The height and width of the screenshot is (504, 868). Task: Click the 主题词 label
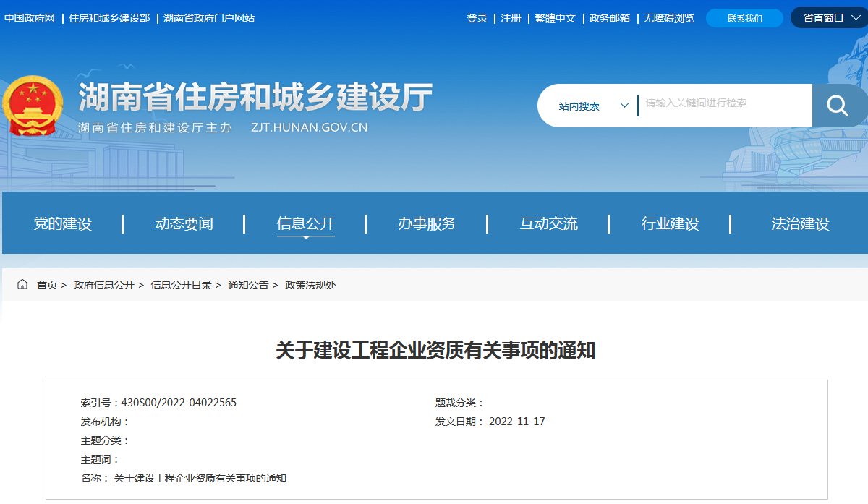100,459
